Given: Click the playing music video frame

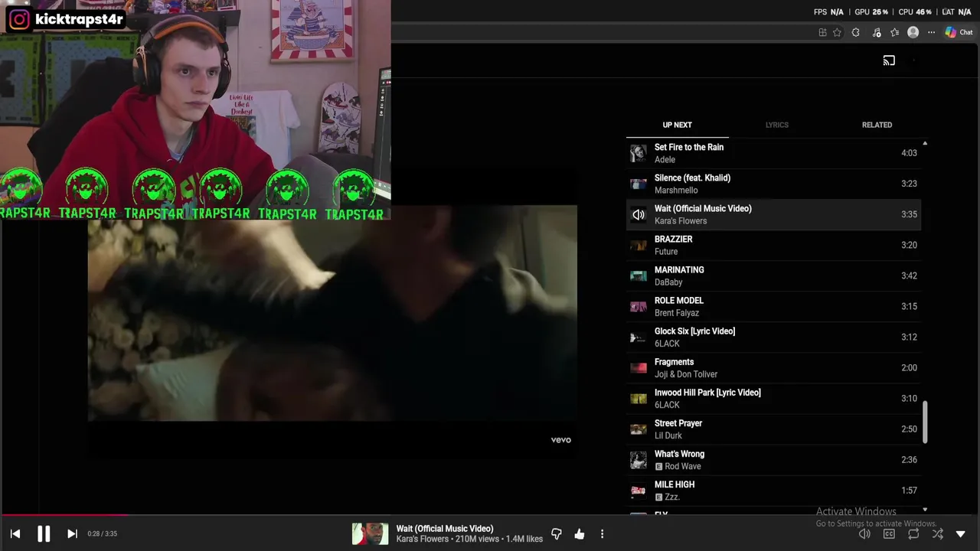Looking at the screenshot, I should (x=332, y=313).
